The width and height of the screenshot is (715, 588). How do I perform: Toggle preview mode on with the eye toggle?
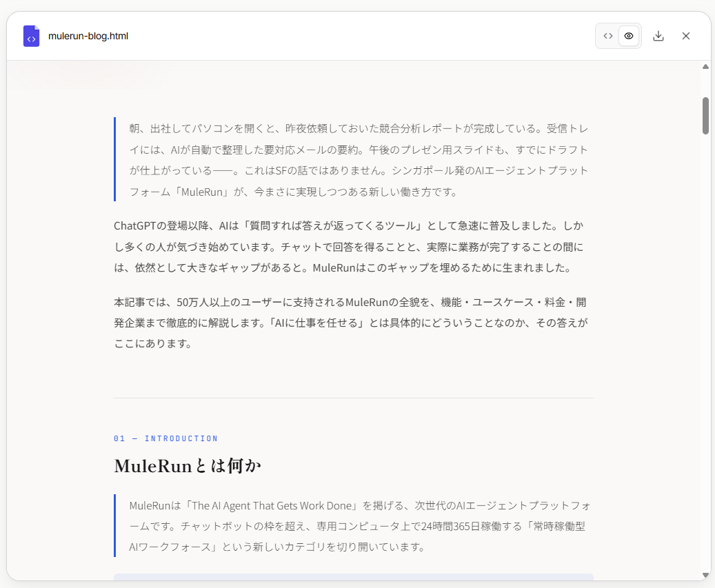[629, 35]
